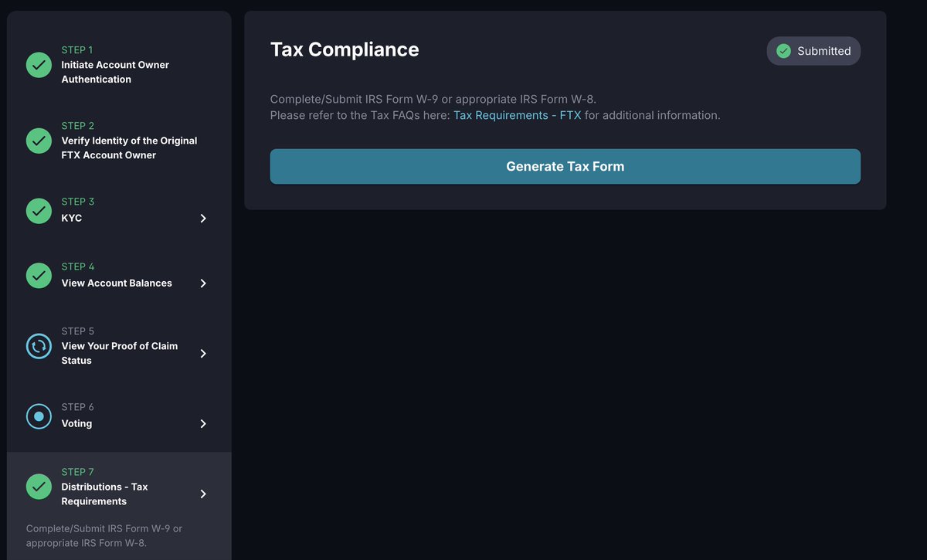
Task: Click 'for additional information' text
Action: point(652,115)
